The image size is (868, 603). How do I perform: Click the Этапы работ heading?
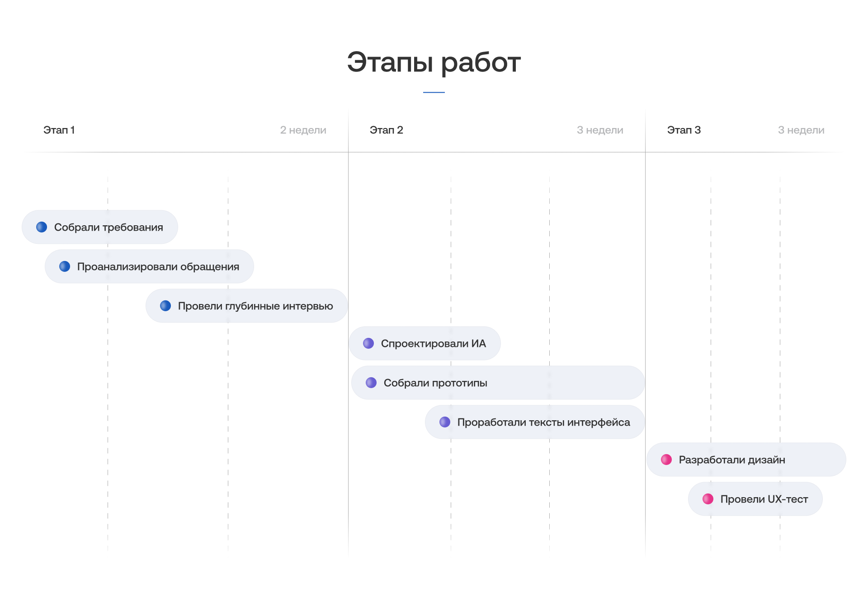click(x=434, y=62)
